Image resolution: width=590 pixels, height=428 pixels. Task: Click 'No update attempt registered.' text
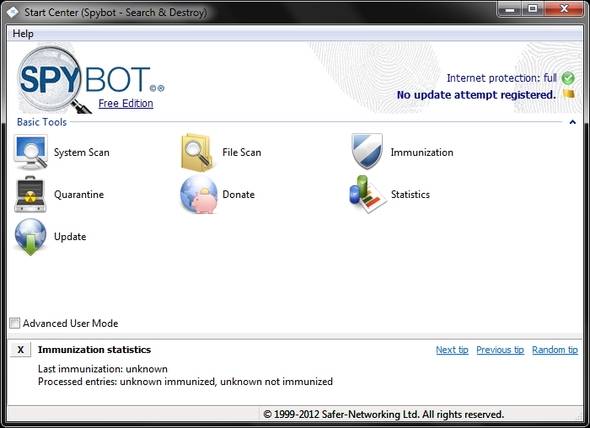tap(476, 94)
